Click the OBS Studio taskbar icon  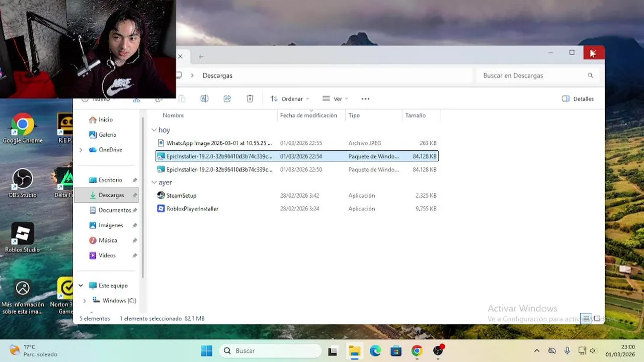tap(438, 351)
